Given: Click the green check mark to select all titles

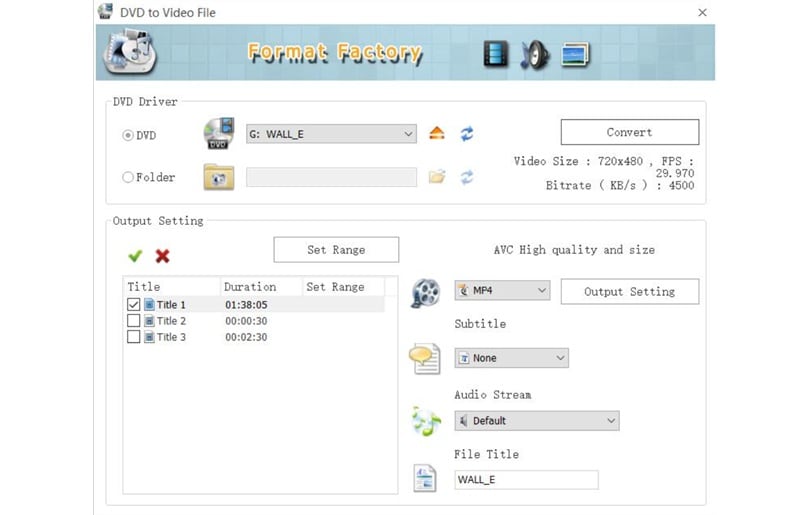Looking at the screenshot, I should [135, 256].
